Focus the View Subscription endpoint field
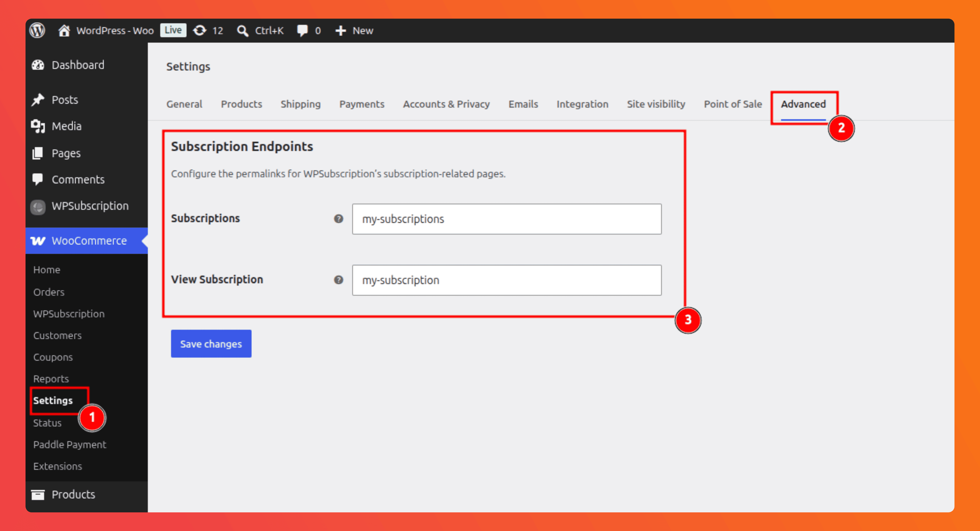Image resolution: width=980 pixels, height=531 pixels. click(x=507, y=280)
